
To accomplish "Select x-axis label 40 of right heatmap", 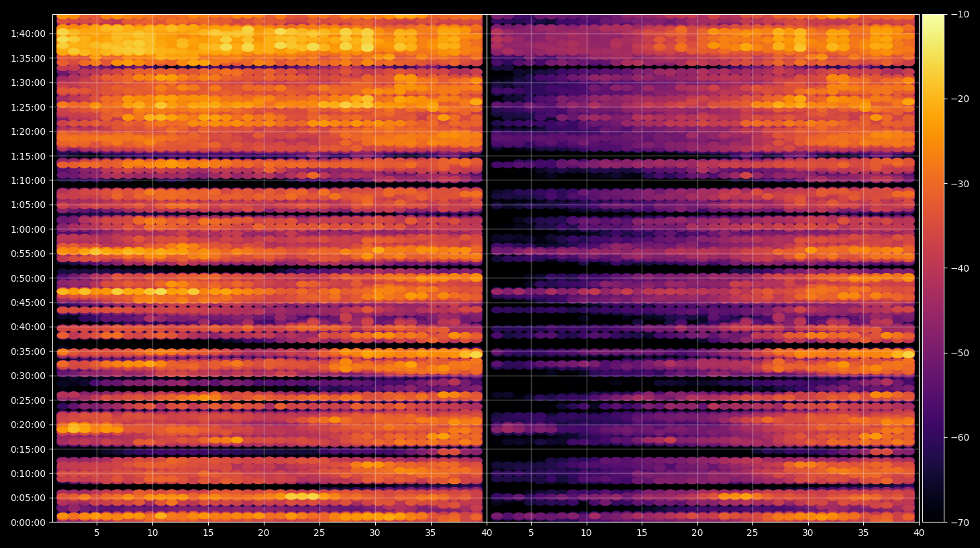I will [x=918, y=533].
